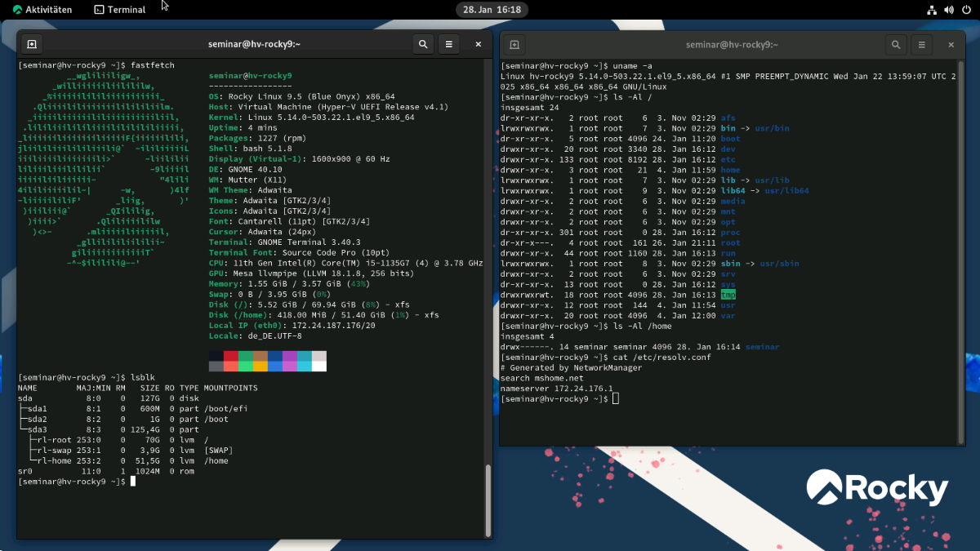The height and width of the screenshot is (551, 980).
Task: Click the 'Memory: 1.55 GiB' line
Action: (291, 283)
